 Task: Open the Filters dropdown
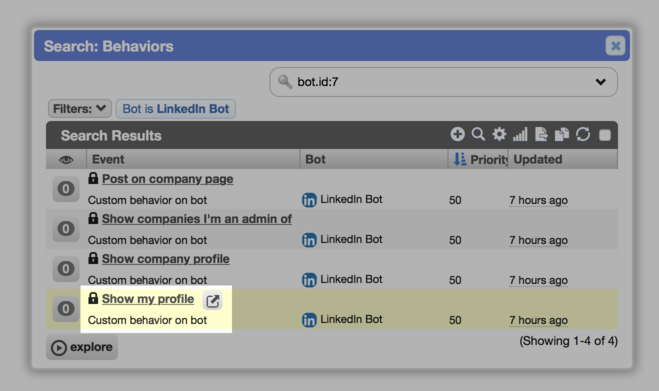click(79, 109)
